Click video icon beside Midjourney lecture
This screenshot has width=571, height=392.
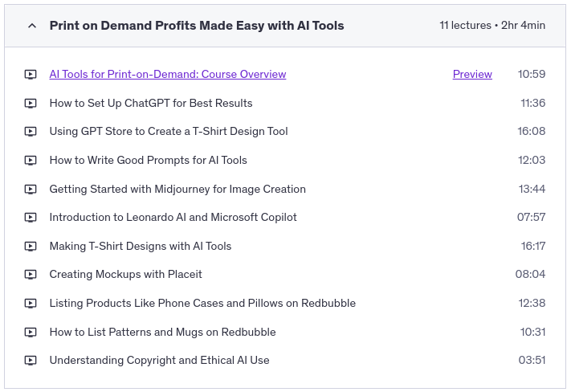tap(31, 190)
